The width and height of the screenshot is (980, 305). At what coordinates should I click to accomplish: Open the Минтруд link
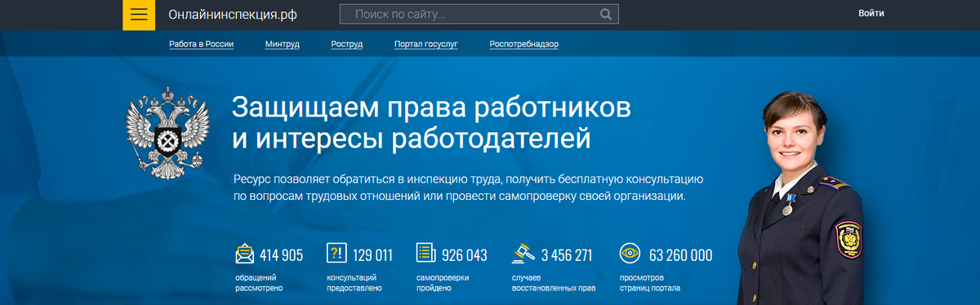283,44
